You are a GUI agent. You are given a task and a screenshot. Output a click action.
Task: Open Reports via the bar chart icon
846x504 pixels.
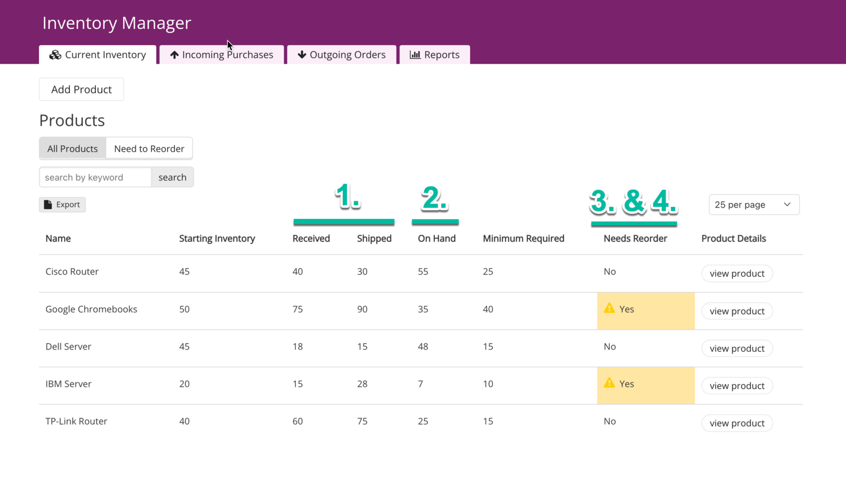click(x=416, y=54)
